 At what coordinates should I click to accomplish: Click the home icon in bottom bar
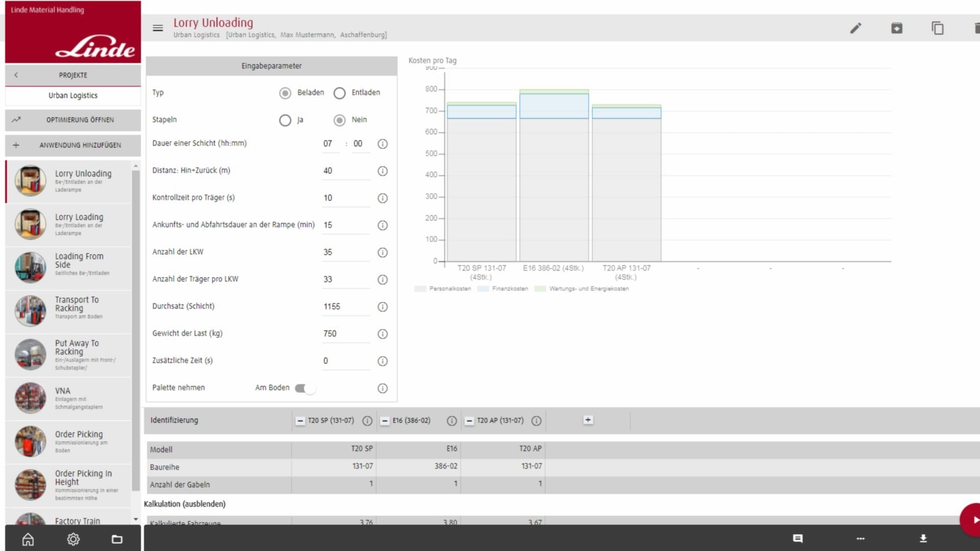click(x=28, y=539)
